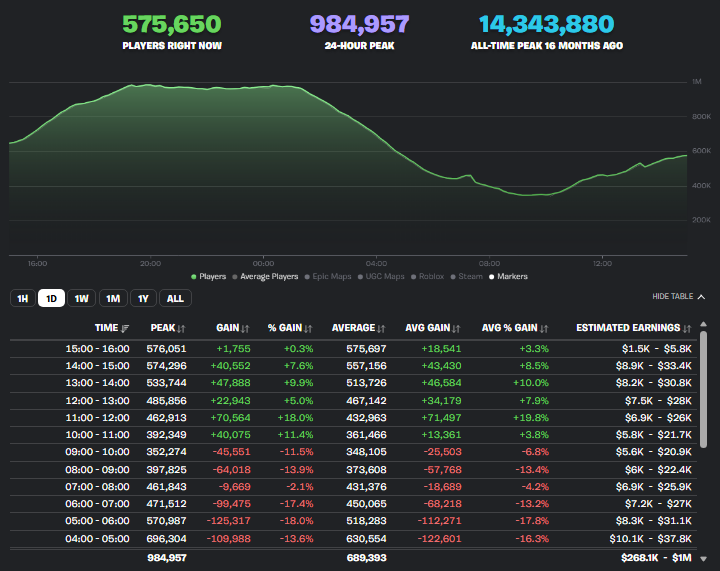Click peak value 471,512
720x571 pixels.
point(167,504)
